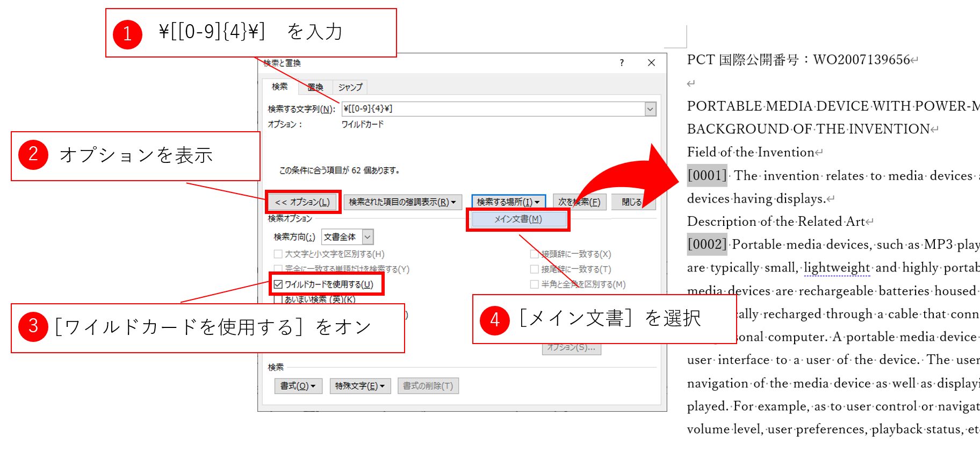Switch to the 検索 tab
This screenshot has height=450, width=980.
coord(279,87)
